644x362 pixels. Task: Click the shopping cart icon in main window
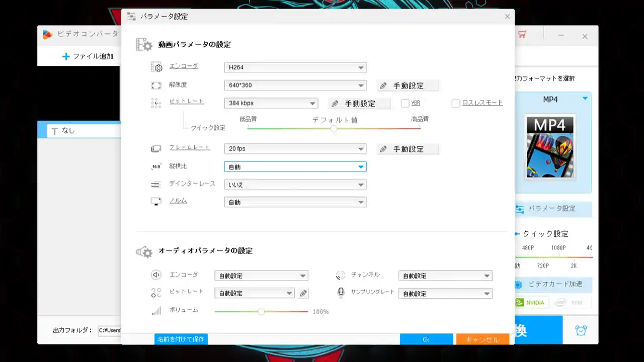[522, 35]
